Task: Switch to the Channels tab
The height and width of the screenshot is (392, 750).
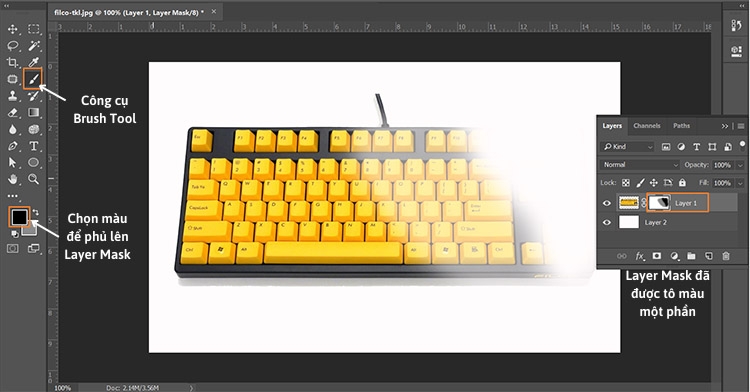Action: [x=647, y=126]
